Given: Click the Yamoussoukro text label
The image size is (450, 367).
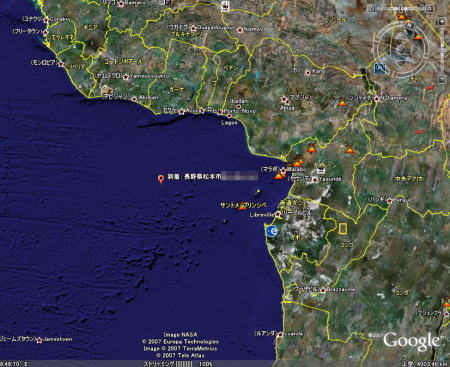Looking at the screenshot, I should (x=149, y=76).
